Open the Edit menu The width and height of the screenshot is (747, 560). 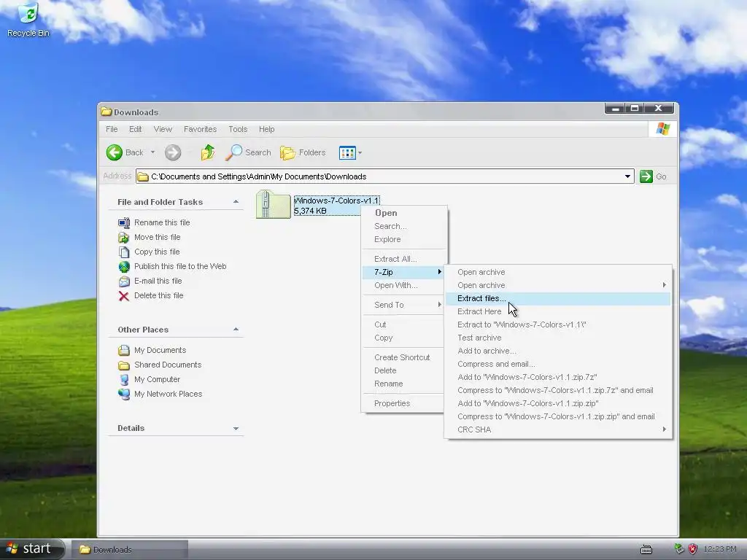pos(135,129)
